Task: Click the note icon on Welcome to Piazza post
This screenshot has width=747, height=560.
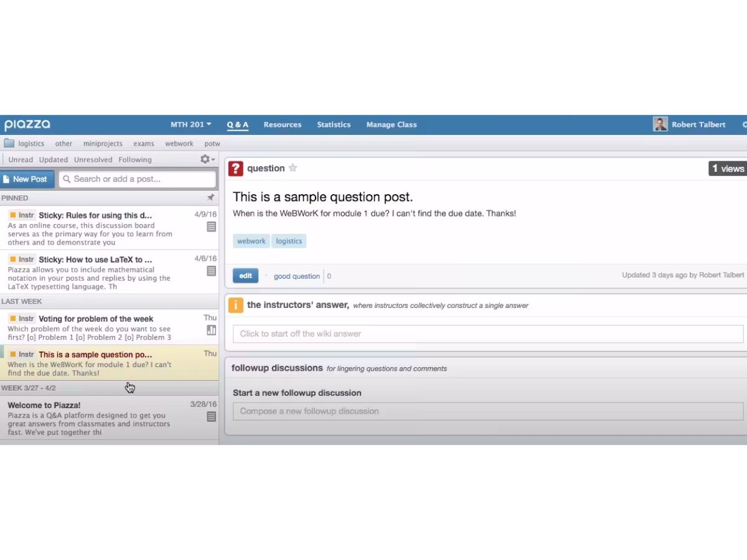Action: point(212,417)
